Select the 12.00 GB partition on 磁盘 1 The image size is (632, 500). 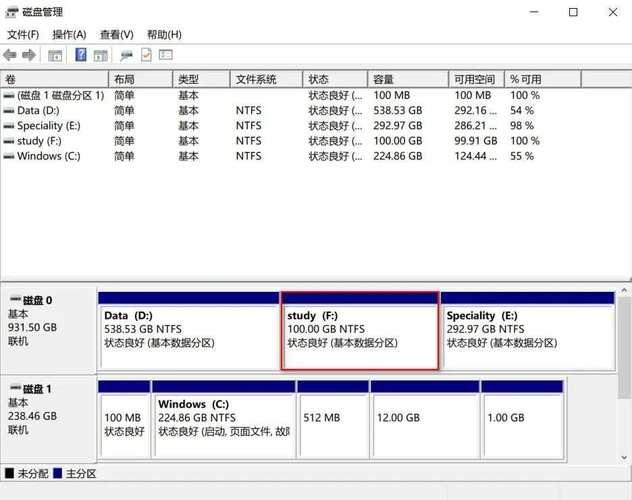424,420
